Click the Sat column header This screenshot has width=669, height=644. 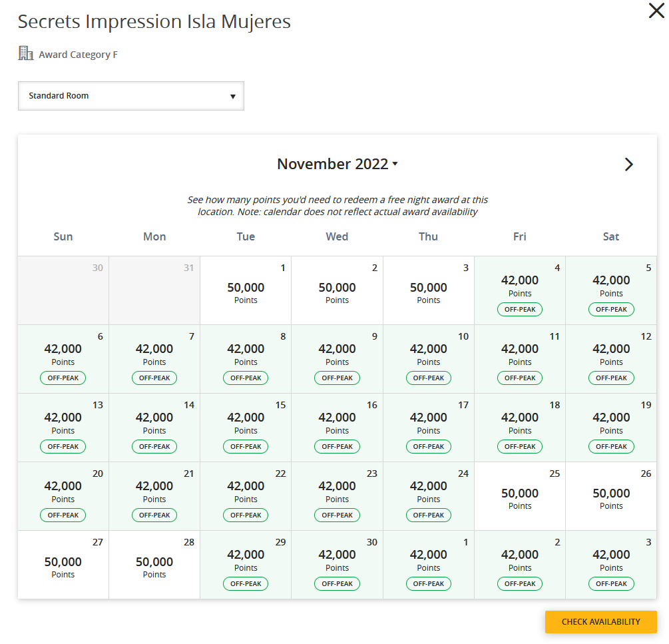611,236
